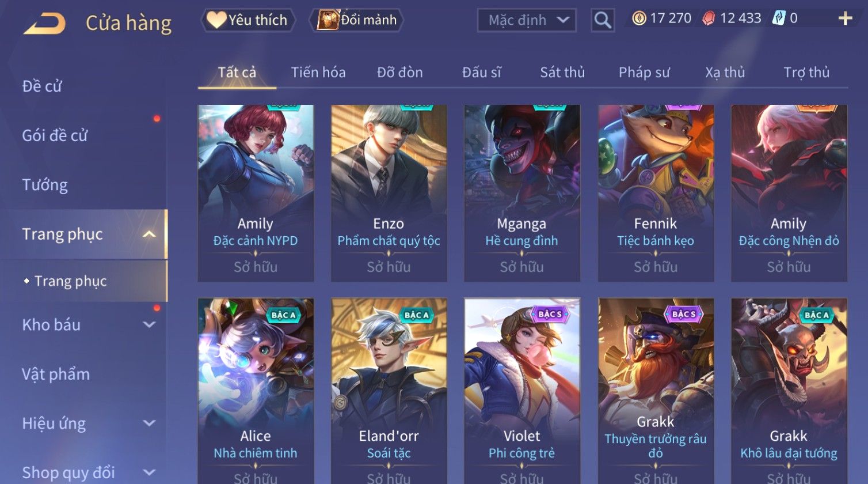
Task: Collapse the Trang phục sidebar section
Action: (x=149, y=235)
